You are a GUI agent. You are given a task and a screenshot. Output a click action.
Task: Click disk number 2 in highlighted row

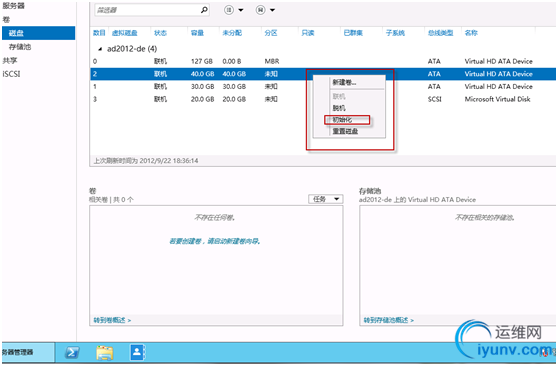pos(95,74)
